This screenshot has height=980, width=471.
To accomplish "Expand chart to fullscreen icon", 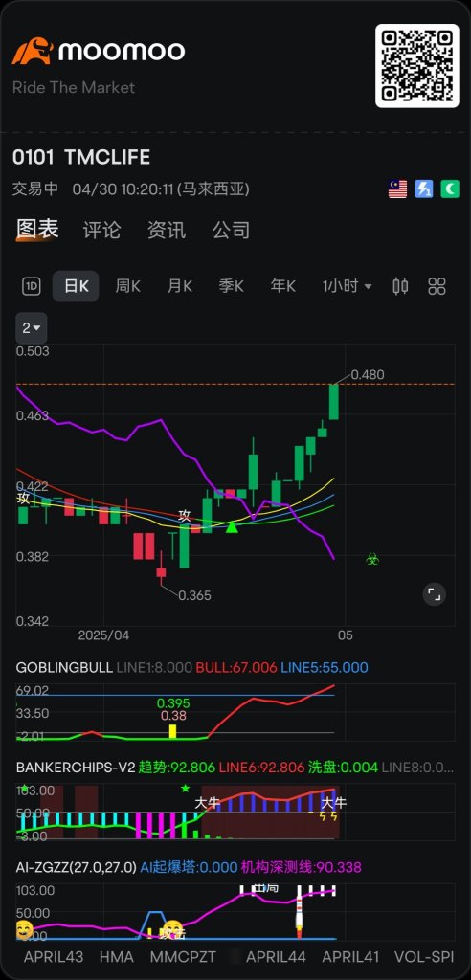I will 434,593.
